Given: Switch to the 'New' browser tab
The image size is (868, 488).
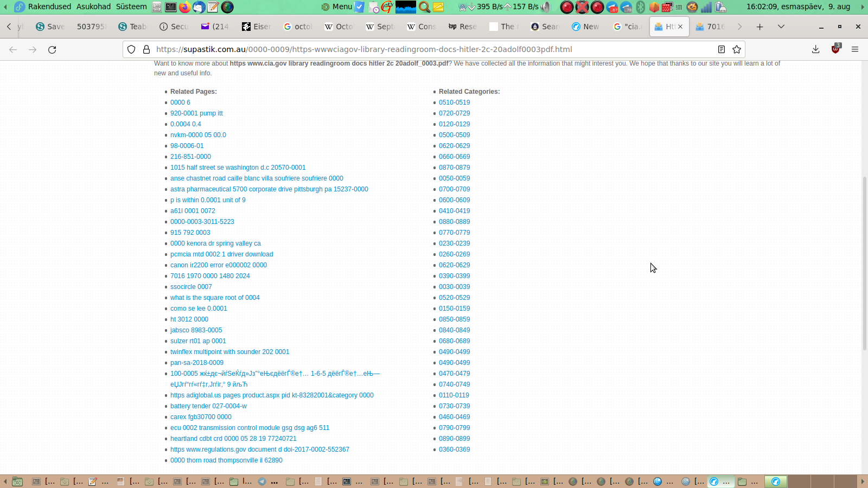Looking at the screenshot, I should [586, 27].
